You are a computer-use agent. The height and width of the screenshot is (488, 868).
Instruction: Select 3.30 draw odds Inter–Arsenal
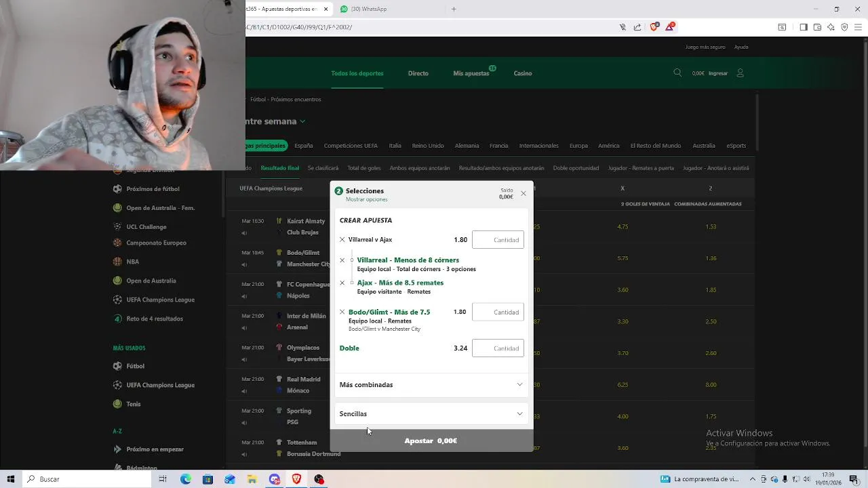point(623,322)
